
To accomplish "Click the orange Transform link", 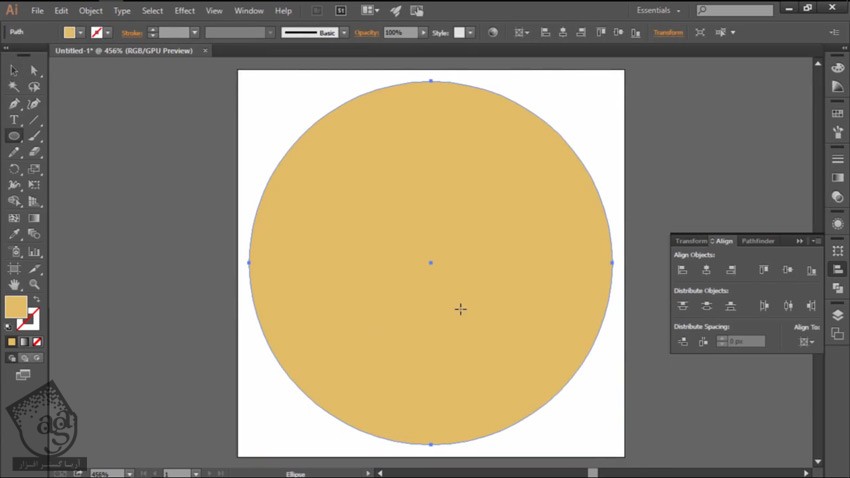I will pyautogui.click(x=668, y=33).
